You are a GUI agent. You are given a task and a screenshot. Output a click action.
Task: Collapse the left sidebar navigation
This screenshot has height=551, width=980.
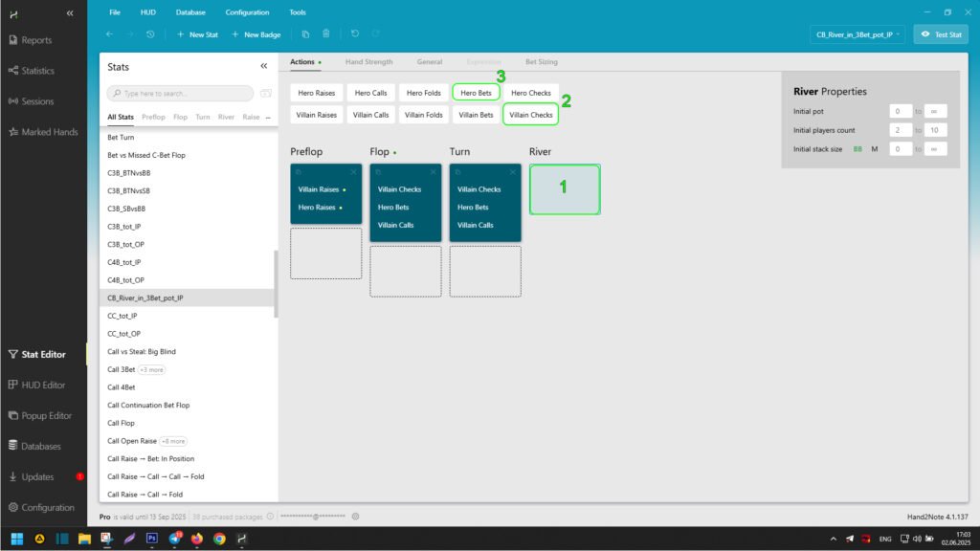[70, 13]
